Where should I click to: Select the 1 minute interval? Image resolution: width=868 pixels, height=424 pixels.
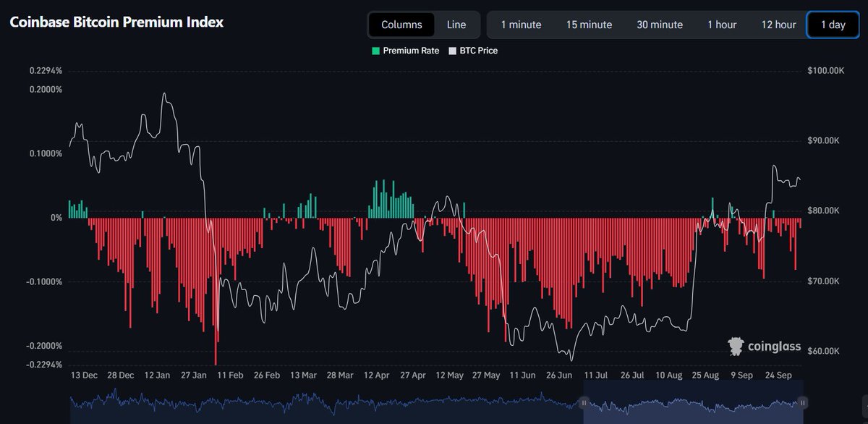tap(521, 25)
